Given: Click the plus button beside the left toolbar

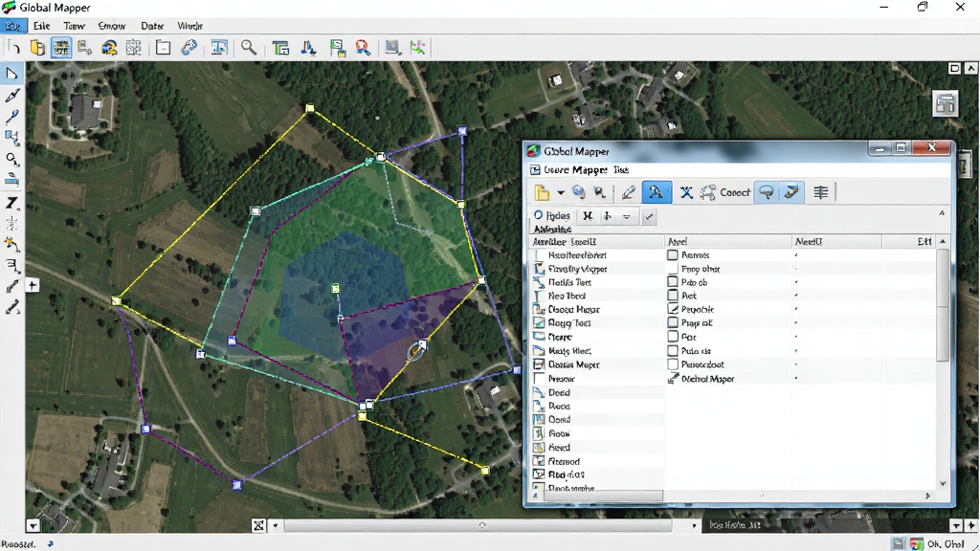Looking at the screenshot, I should pyautogui.click(x=33, y=285).
